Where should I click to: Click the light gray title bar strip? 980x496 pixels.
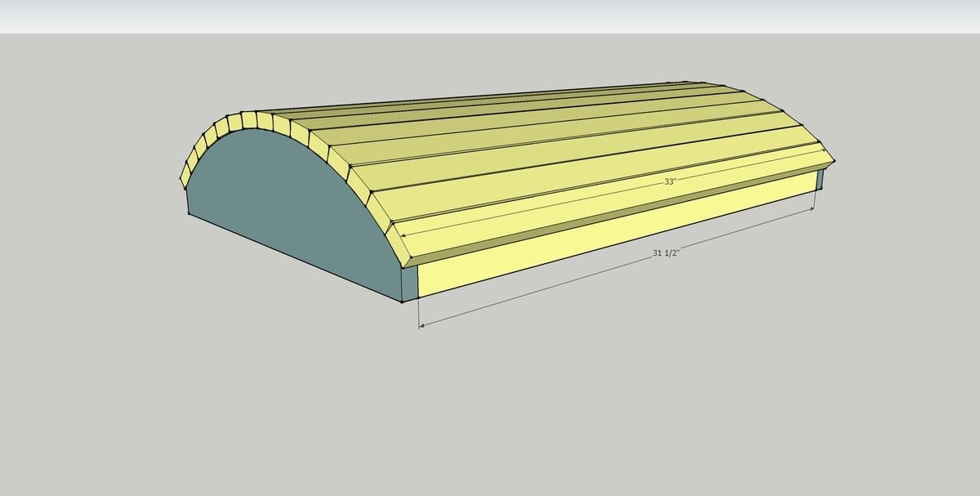pyautogui.click(x=490, y=16)
